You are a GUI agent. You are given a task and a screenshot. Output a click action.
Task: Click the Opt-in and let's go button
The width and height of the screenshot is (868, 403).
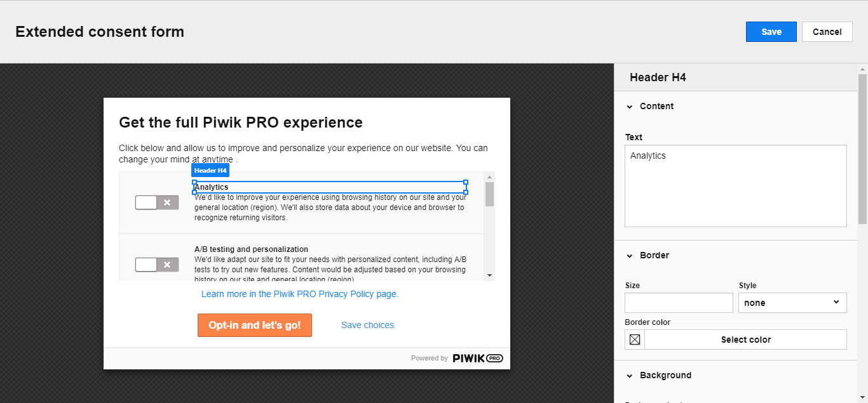[255, 325]
